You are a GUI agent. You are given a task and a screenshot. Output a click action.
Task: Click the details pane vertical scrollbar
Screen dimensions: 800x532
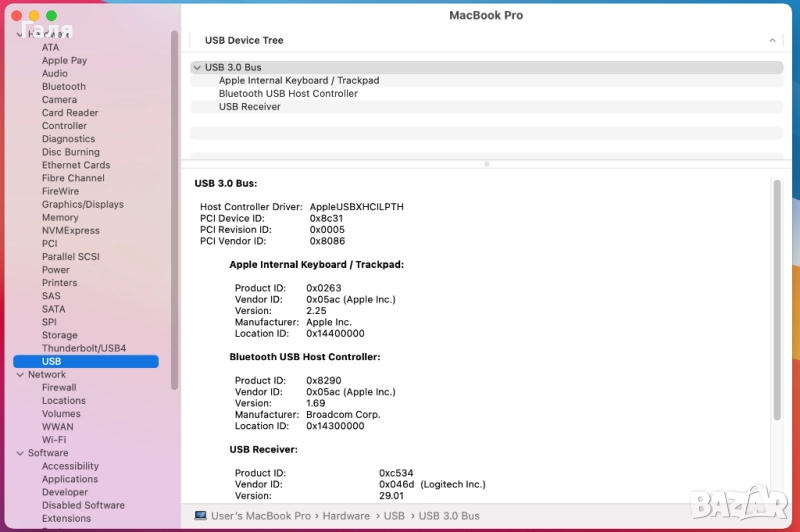point(776,300)
